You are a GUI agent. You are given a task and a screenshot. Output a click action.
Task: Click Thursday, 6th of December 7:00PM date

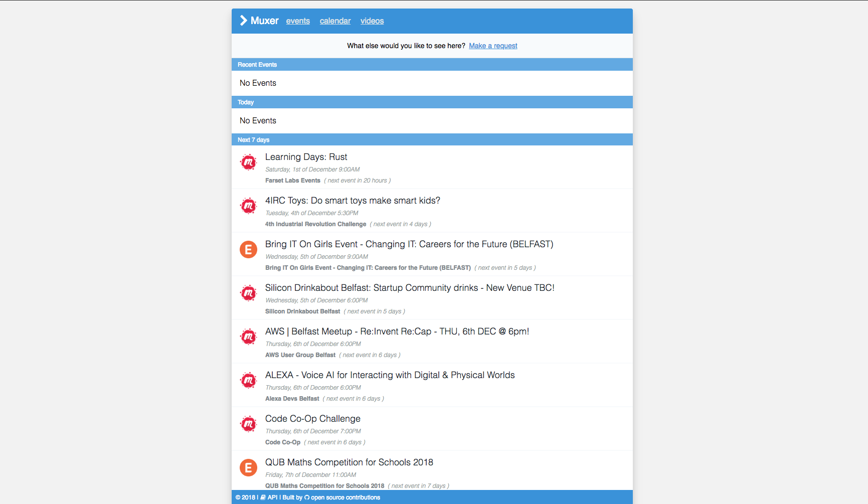coord(313,431)
